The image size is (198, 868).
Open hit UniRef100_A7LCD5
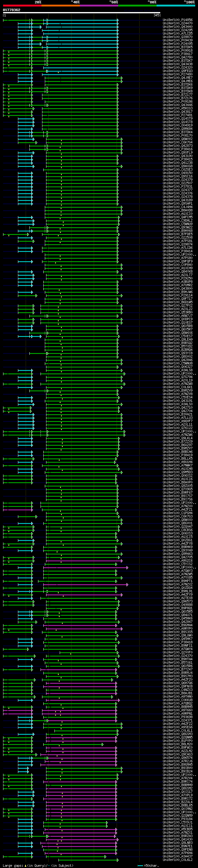178,33
